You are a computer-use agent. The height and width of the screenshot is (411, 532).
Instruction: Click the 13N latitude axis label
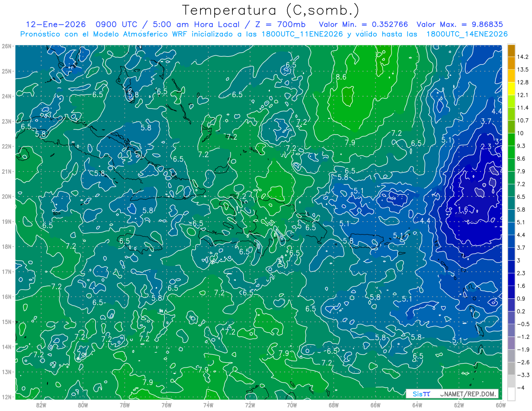tap(7, 372)
